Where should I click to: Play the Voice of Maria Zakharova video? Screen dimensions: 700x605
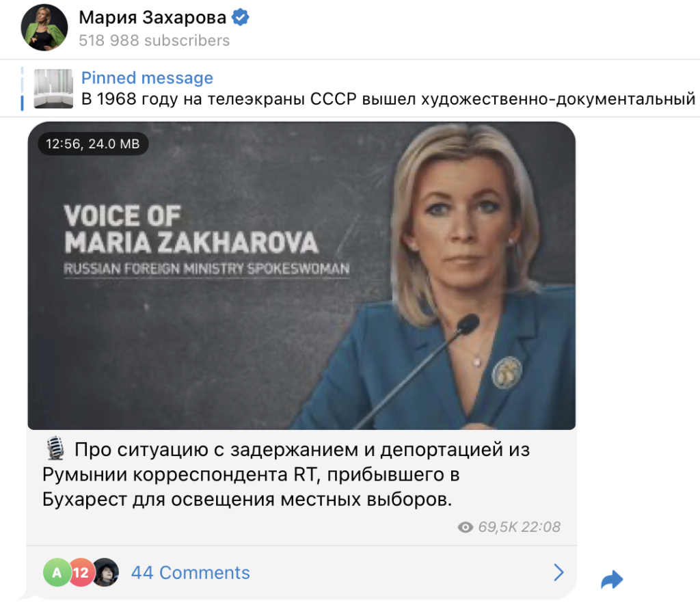point(301,275)
